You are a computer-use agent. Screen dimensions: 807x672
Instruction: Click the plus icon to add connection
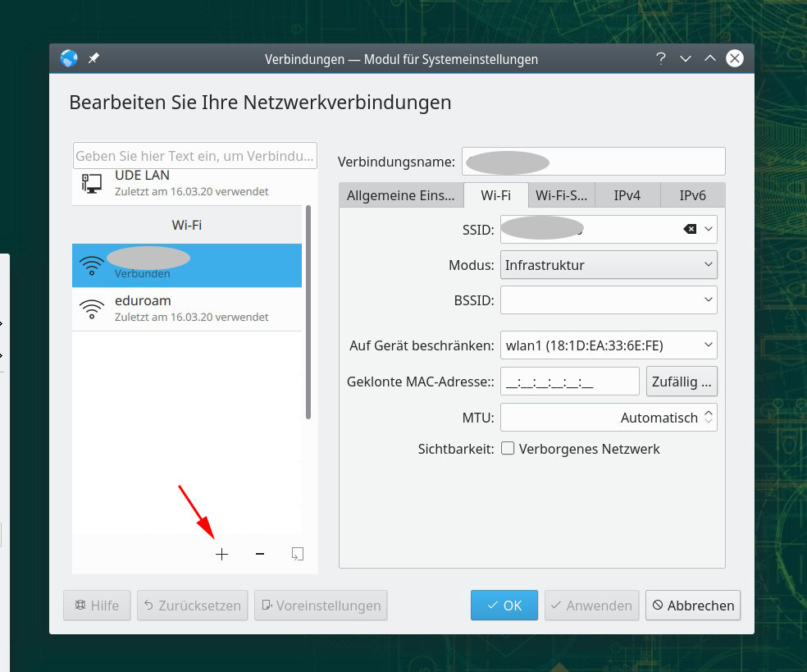pos(221,555)
